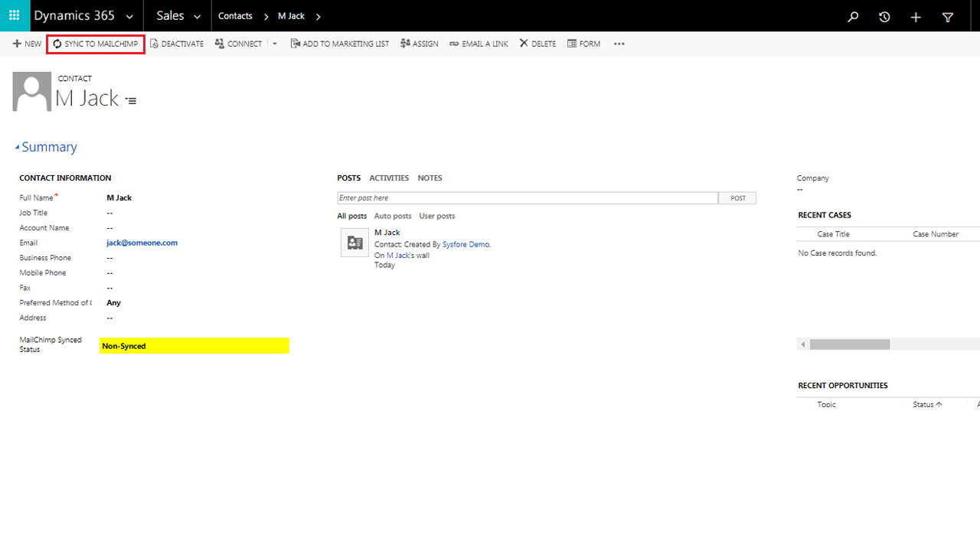
Task: Sort by Case Number column
Action: (x=936, y=234)
